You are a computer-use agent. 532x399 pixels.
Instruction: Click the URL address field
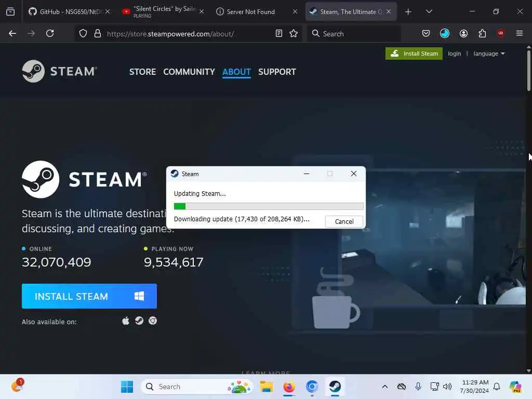pyautogui.click(x=188, y=34)
